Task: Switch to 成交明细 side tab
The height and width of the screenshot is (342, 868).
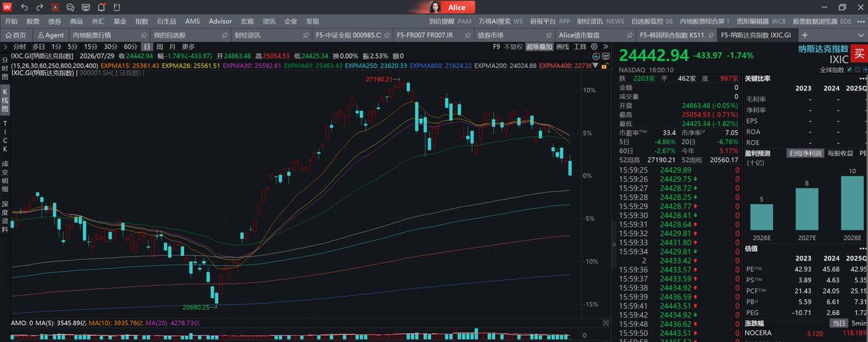Action: click(5, 176)
